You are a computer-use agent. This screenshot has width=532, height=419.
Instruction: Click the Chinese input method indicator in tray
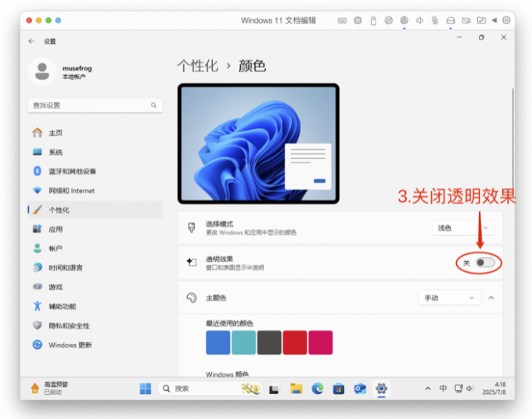point(443,389)
